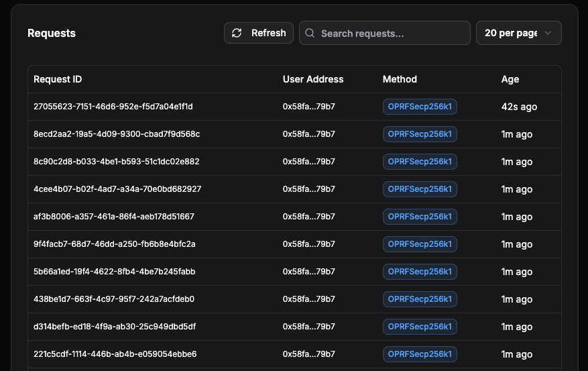Image resolution: width=588 pixels, height=371 pixels.
Task: Focus the Search requests input field
Action: [385, 33]
